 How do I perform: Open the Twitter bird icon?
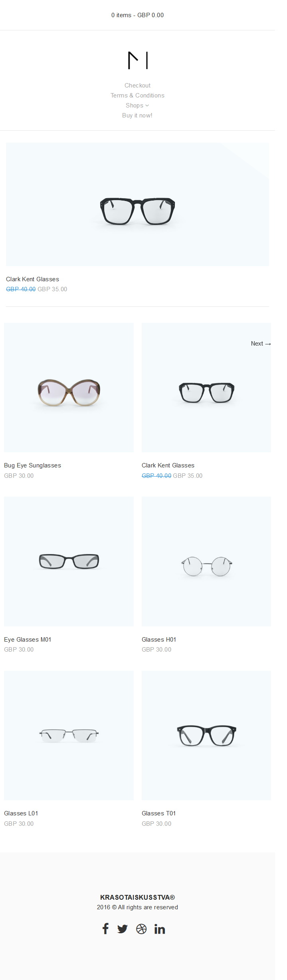(123, 929)
